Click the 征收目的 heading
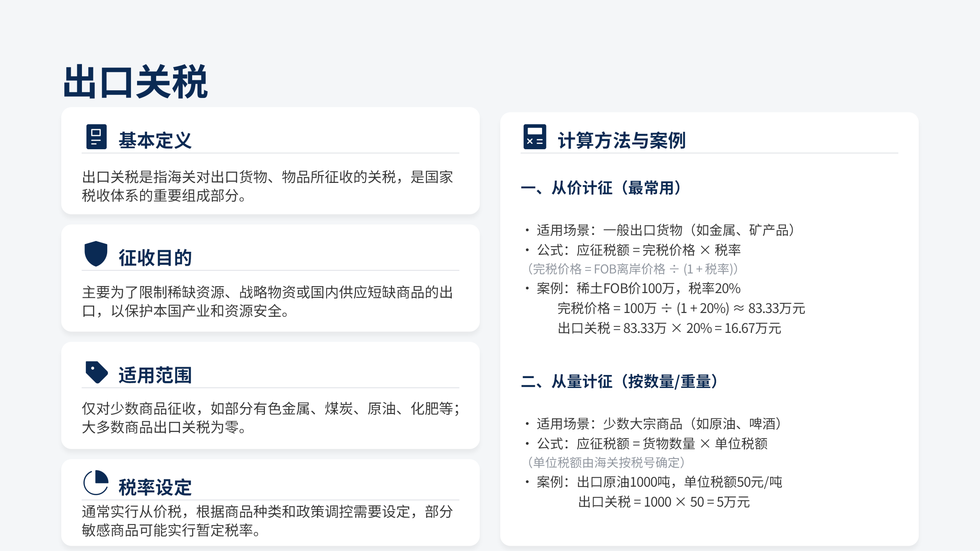The image size is (980, 551). coord(155,258)
